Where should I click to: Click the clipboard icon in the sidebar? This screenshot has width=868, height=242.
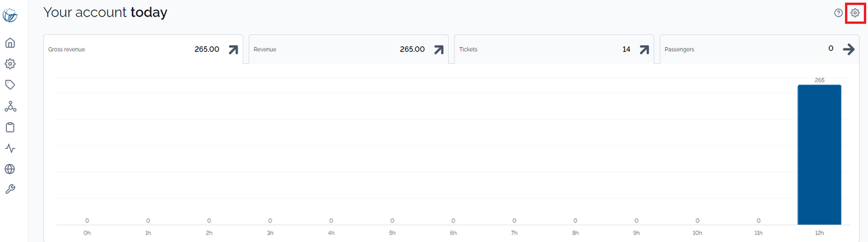[x=10, y=127]
